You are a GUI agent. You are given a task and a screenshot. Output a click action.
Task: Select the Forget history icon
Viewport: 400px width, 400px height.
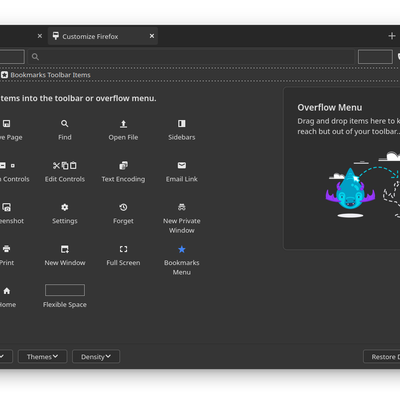tap(123, 207)
